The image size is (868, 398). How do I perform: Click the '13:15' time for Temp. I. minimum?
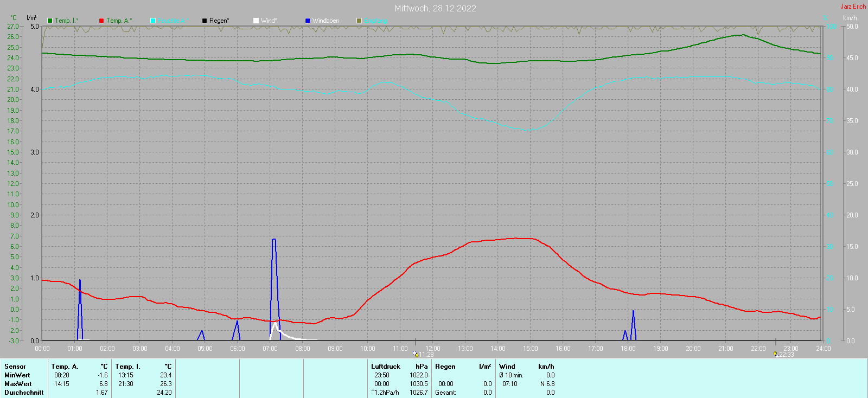coord(126,375)
